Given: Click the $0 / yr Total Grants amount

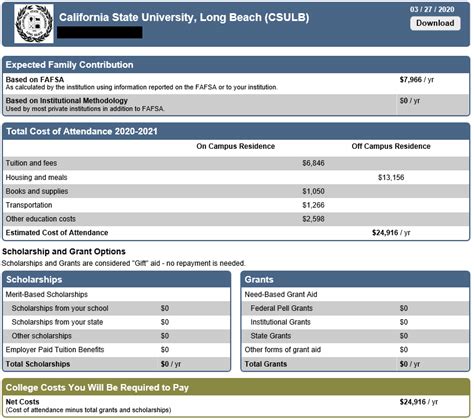Looking at the screenshot, I should 410,364.
